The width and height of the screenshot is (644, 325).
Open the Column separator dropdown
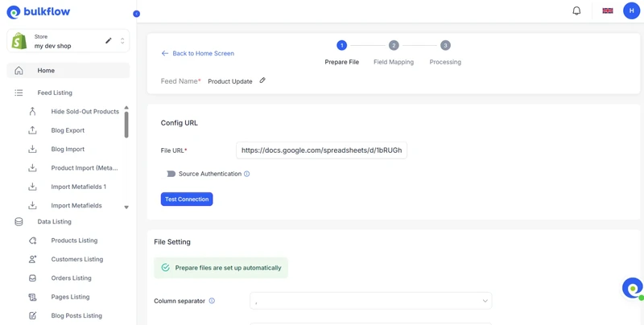pos(371,301)
